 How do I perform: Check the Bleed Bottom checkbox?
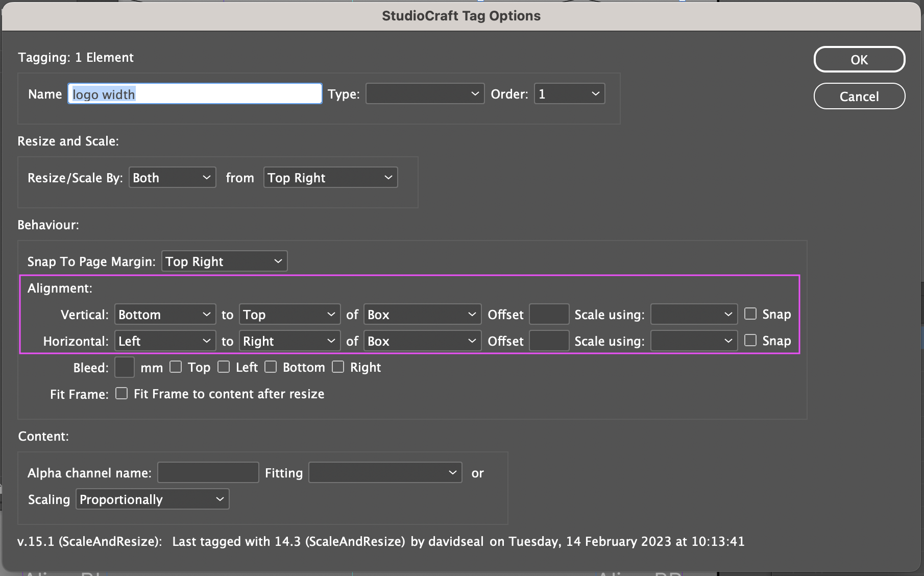coord(271,367)
